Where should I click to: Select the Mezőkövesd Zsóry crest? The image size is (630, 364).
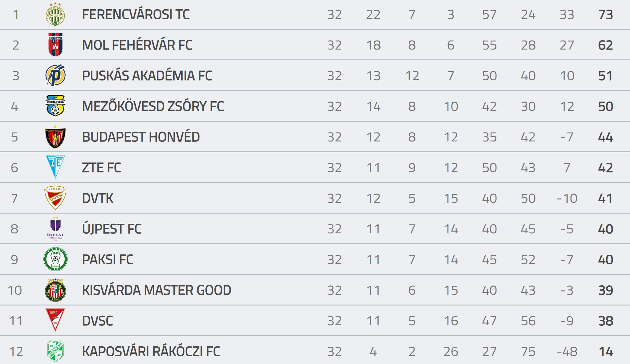click(55, 106)
